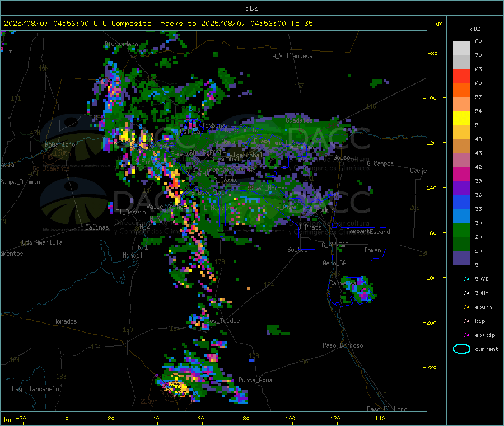Click the 'Paso_El_Loro' map label
Screen dimensions: 504x426
coord(387,409)
